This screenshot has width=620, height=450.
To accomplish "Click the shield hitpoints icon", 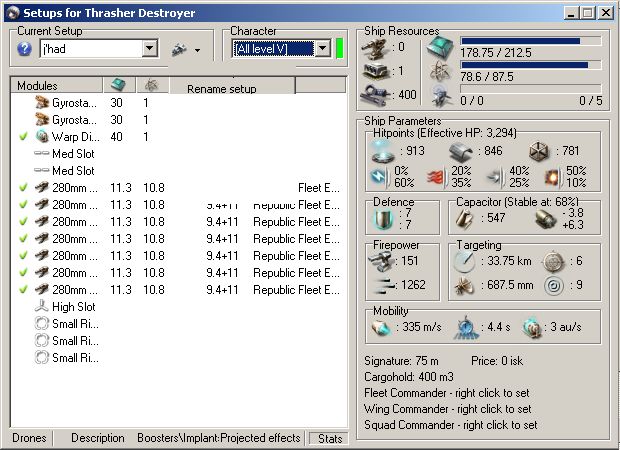I will point(384,150).
